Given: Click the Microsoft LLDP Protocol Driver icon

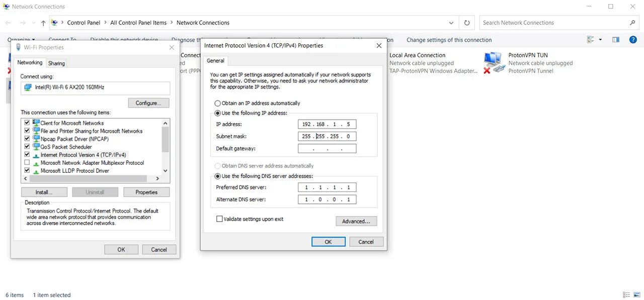Looking at the screenshot, I should (x=36, y=171).
